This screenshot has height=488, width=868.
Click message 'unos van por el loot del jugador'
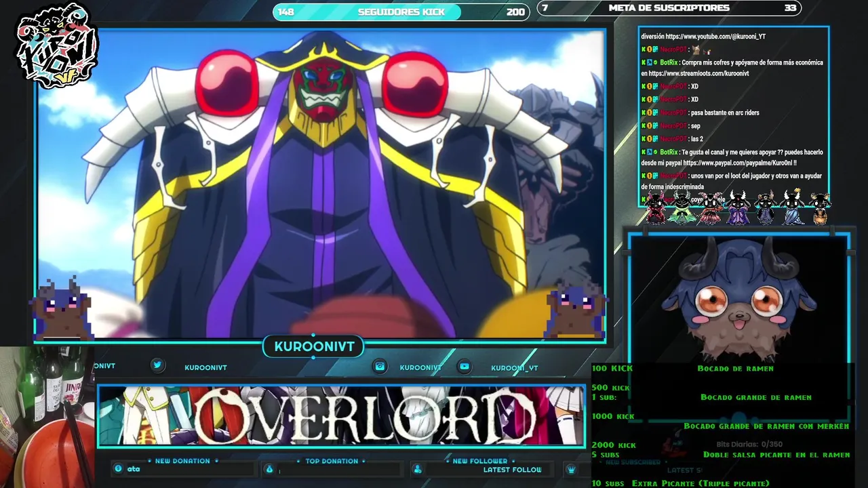point(731,181)
